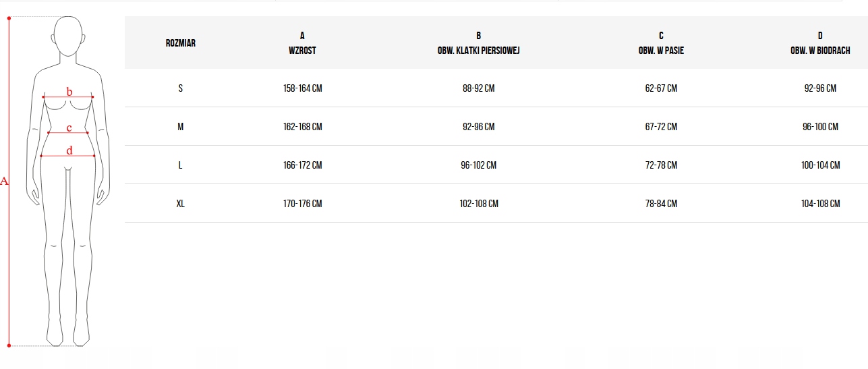Viewport: 868px width, 369px height.
Task: Click the red letter A height label
Action: pos(4,181)
